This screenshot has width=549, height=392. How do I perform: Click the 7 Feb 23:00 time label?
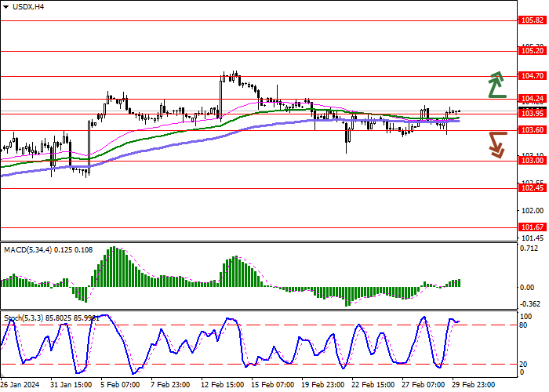click(x=170, y=385)
